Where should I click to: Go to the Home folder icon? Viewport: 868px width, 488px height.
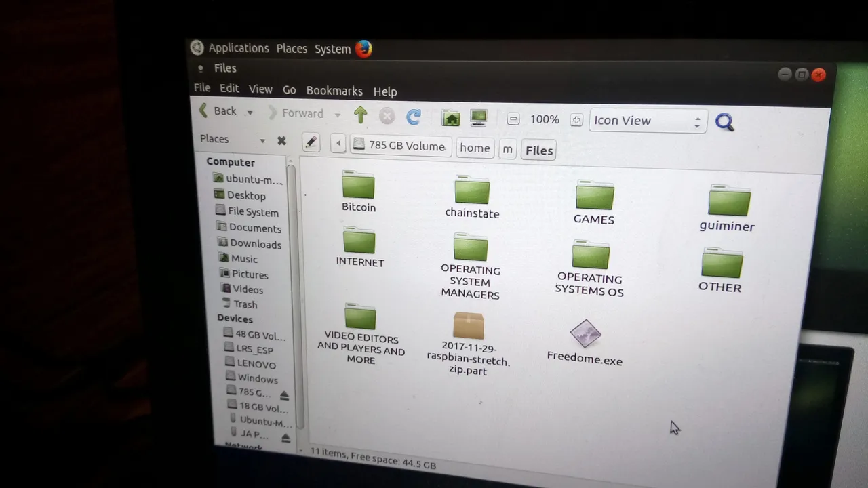[451, 119]
